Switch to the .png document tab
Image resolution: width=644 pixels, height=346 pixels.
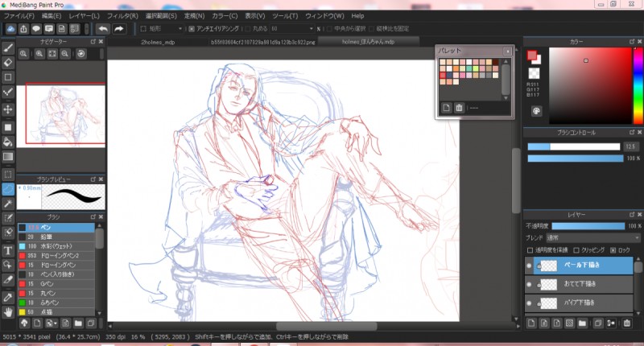(x=263, y=42)
